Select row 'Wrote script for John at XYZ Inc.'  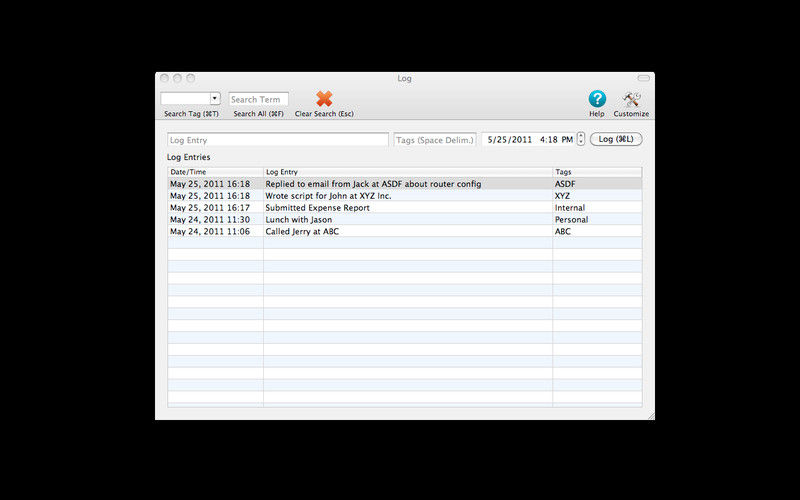pos(405,195)
